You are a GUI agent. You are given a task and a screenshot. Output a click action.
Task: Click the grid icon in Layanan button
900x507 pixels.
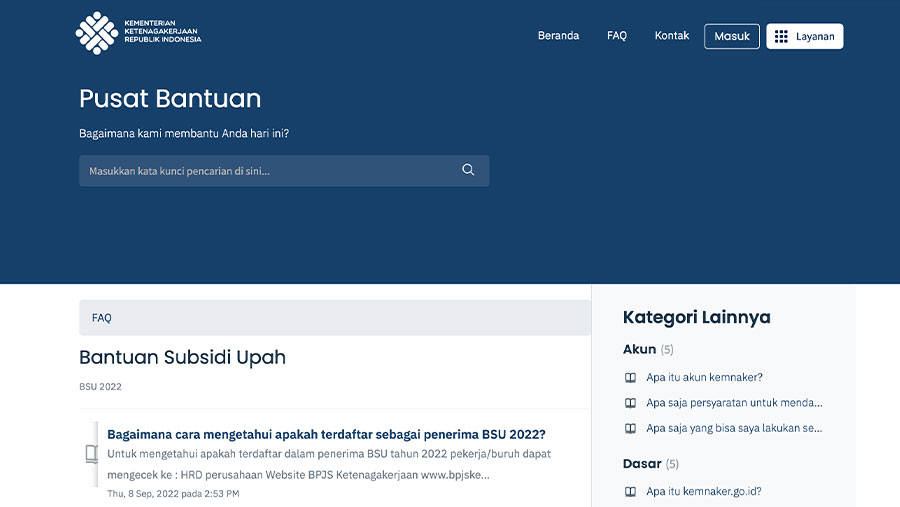pos(781,36)
